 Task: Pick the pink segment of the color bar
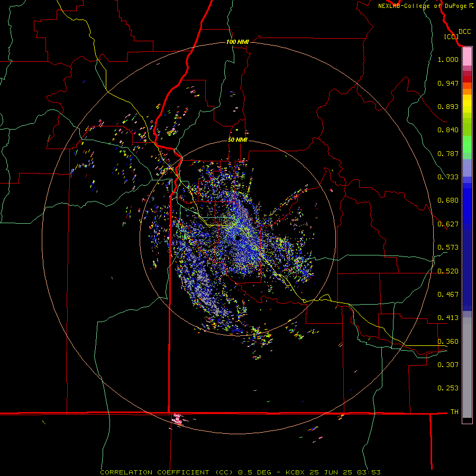pyautogui.click(x=467, y=57)
